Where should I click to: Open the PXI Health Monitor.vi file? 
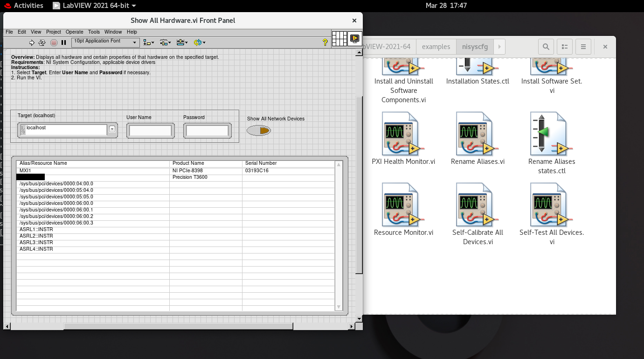(403, 134)
